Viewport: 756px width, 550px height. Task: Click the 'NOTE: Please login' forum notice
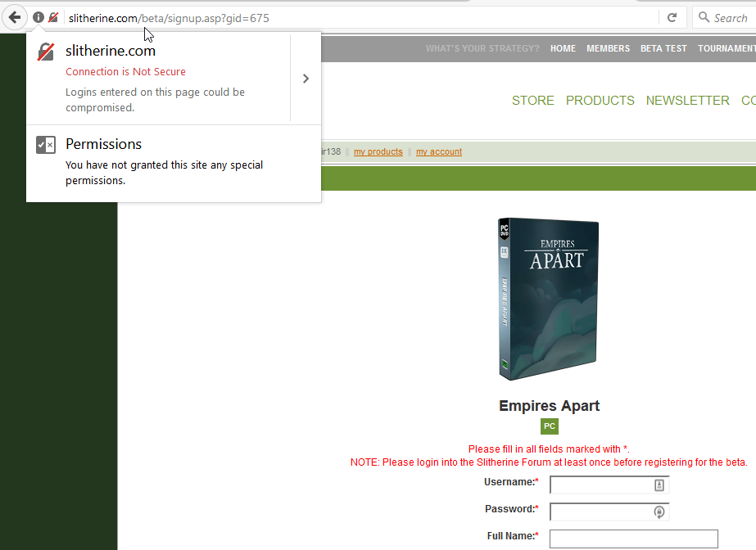(x=549, y=462)
